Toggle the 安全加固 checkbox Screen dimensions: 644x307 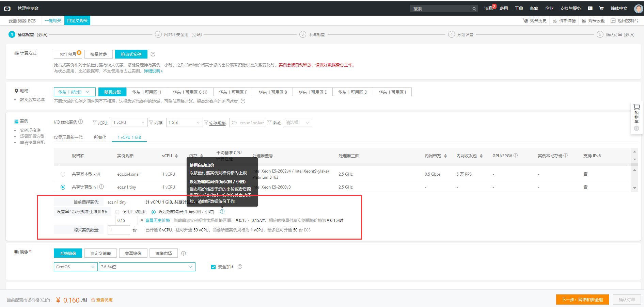(x=214, y=267)
